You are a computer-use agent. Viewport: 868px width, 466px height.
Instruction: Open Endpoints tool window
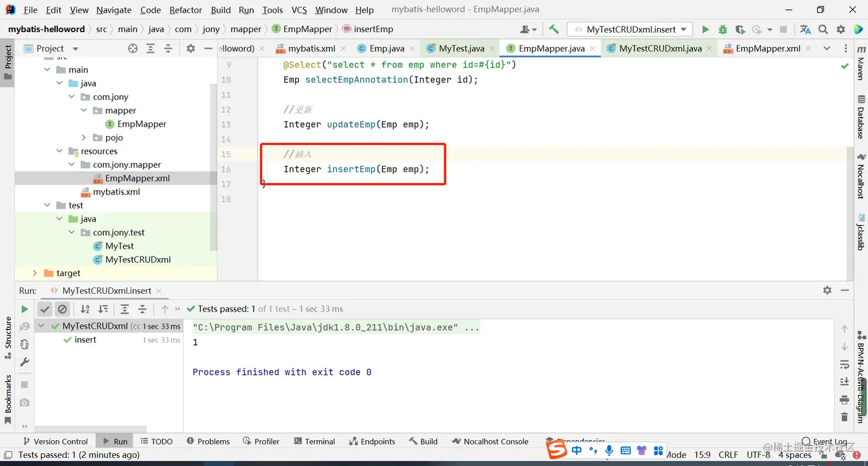[372, 441]
